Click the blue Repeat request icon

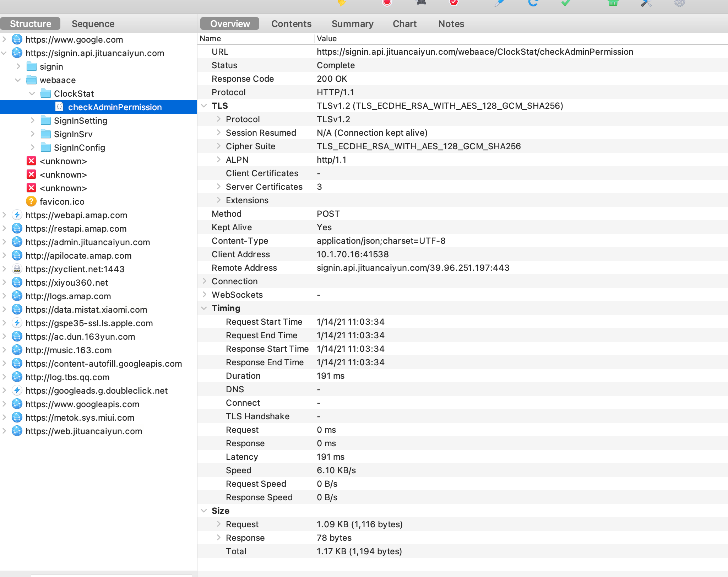pyautogui.click(x=533, y=3)
